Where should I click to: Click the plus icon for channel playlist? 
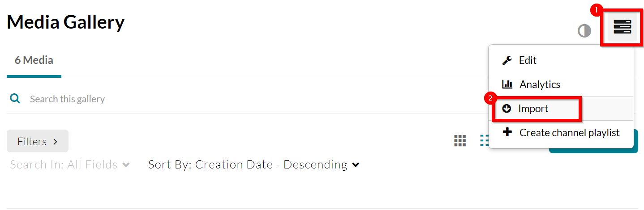tap(507, 132)
